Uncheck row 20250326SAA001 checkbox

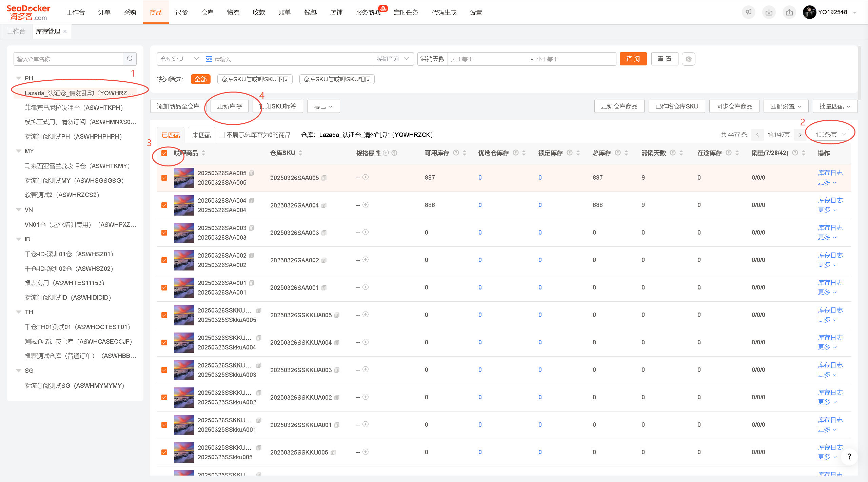[x=164, y=288]
